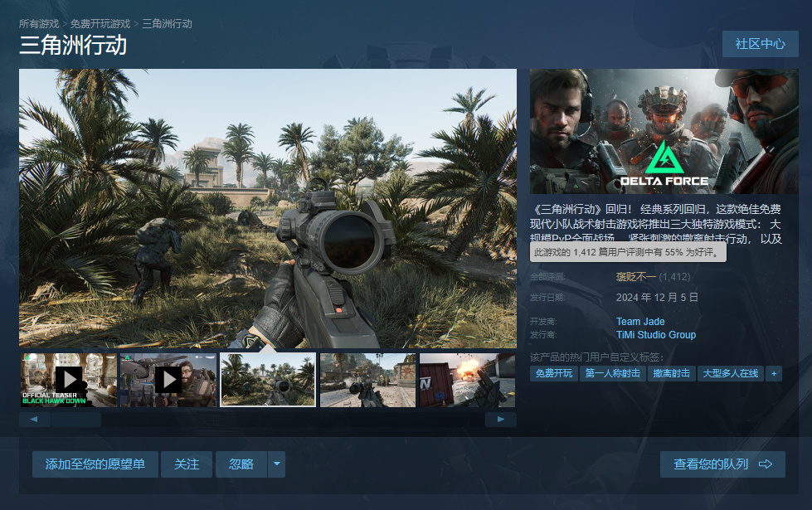Click the 所有游戏 breadcrumb link
812x510 pixels.
(x=39, y=24)
